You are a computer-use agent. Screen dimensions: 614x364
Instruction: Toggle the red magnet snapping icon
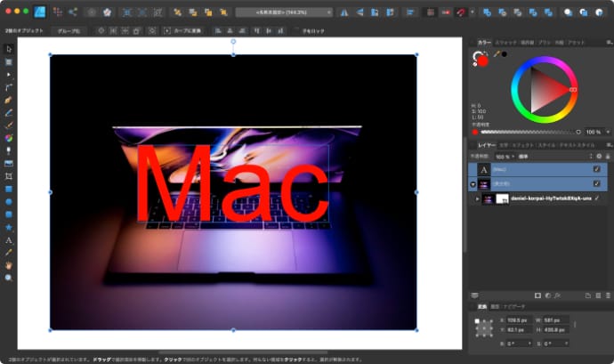461,12
